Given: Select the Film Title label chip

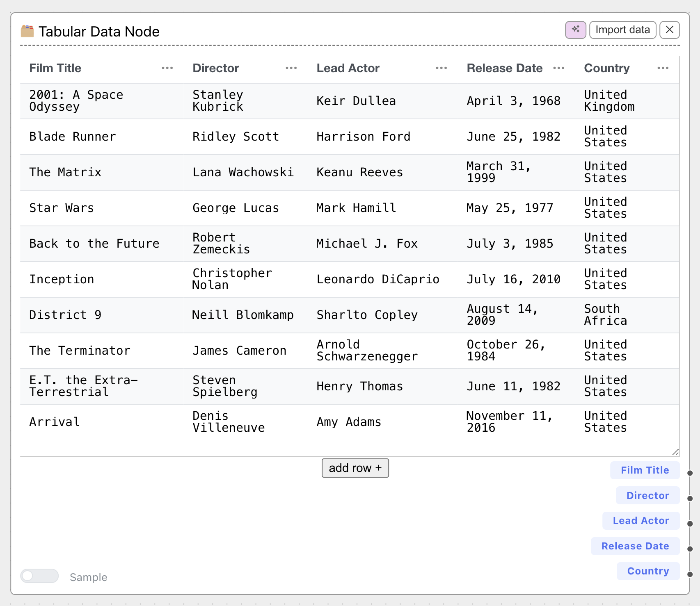Looking at the screenshot, I should 645,470.
